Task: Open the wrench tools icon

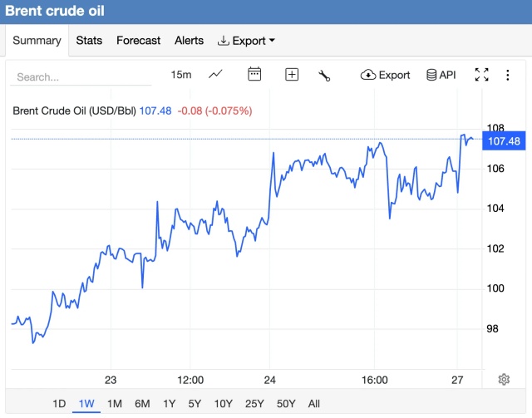Action: 325,75
